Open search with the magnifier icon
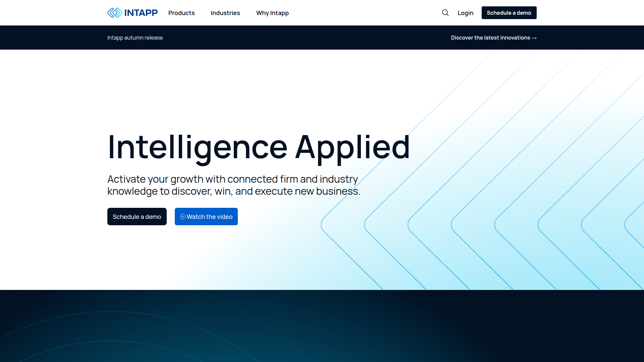This screenshot has width=644, height=362. coord(445,13)
